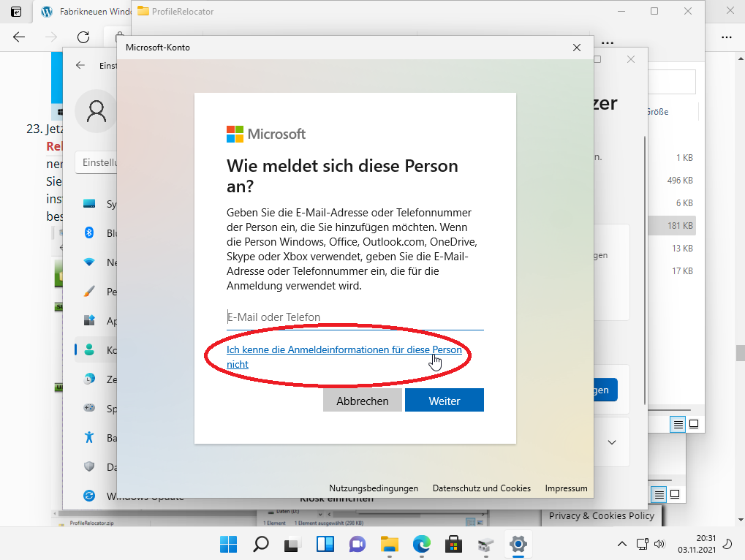
Task: Click the Größe column header in Explorer
Action: [x=658, y=112]
